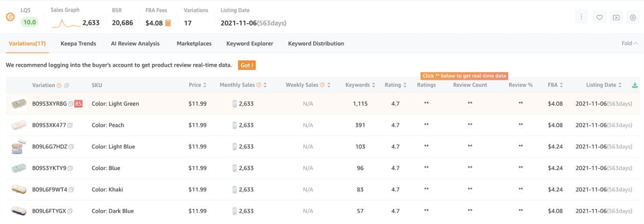Open the three-dot more options menu
Viewport: 644px width, 224px height.
click(x=582, y=17)
